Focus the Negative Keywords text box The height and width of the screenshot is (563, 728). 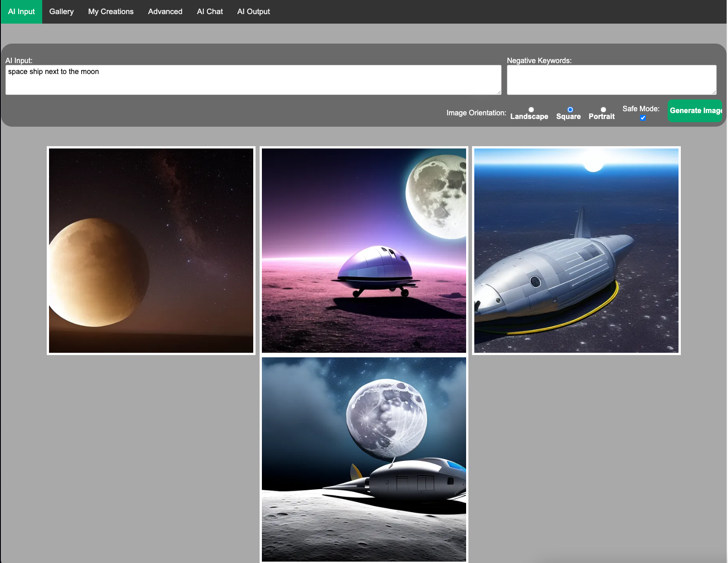(611, 80)
